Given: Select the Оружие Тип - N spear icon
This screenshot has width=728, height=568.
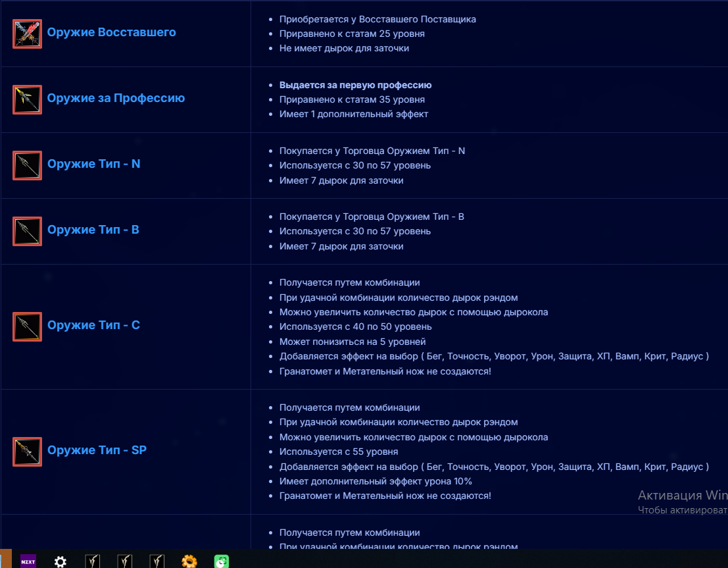Looking at the screenshot, I should tap(28, 165).
